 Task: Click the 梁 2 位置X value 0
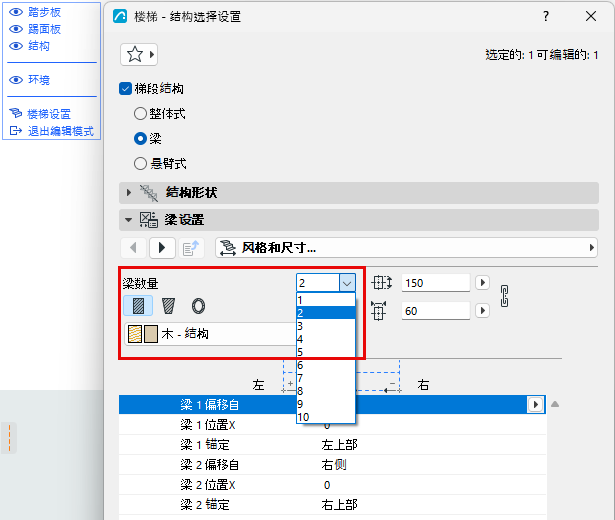click(x=327, y=485)
